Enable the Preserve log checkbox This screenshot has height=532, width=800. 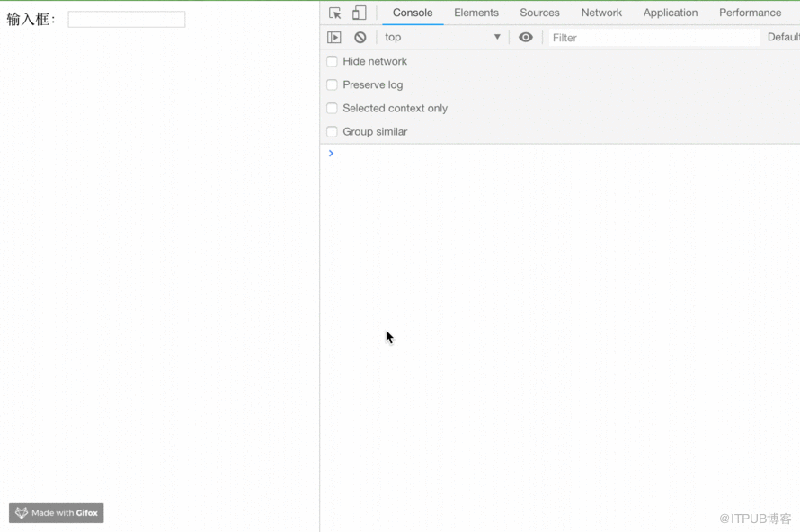click(x=332, y=84)
